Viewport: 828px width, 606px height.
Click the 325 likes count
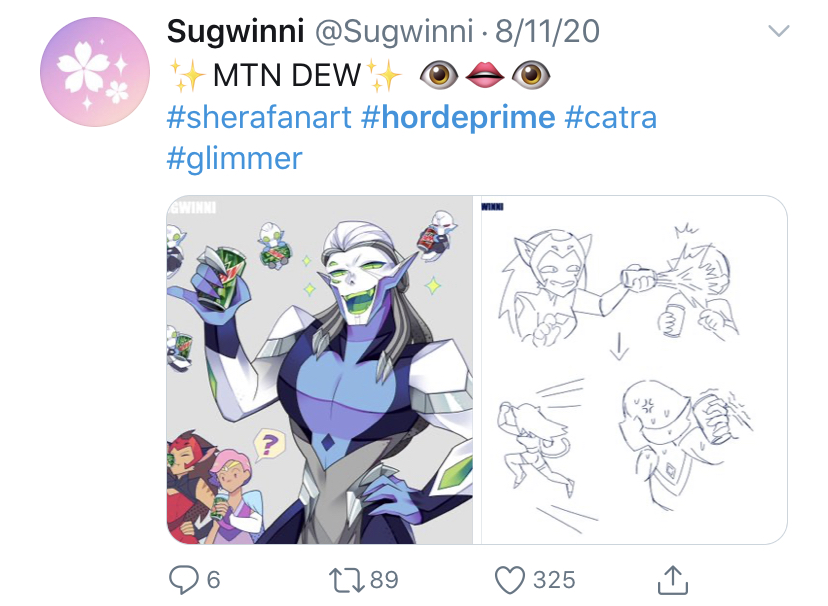(554, 580)
